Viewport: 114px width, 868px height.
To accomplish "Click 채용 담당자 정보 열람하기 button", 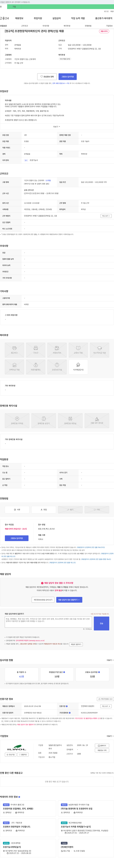I will [x=69, y=600].
